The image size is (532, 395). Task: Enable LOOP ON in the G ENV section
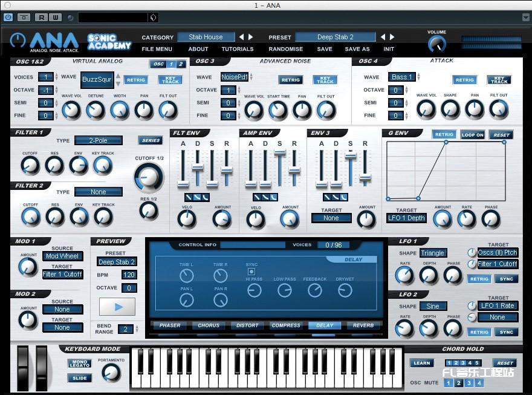pos(473,135)
